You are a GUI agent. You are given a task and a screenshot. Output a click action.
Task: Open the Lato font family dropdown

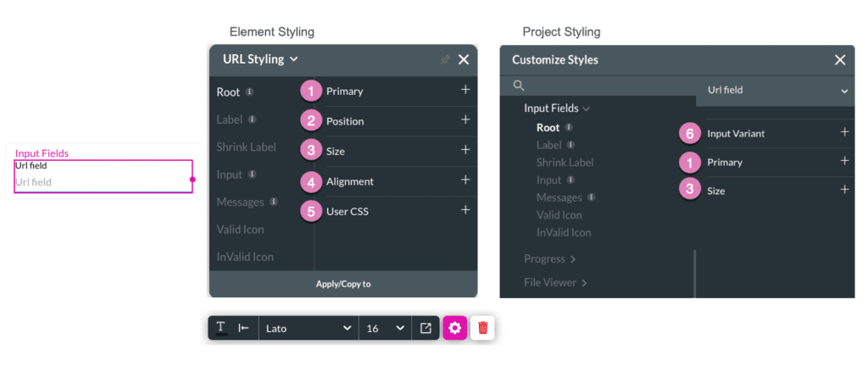pyautogui.click(x=307, y=328)
